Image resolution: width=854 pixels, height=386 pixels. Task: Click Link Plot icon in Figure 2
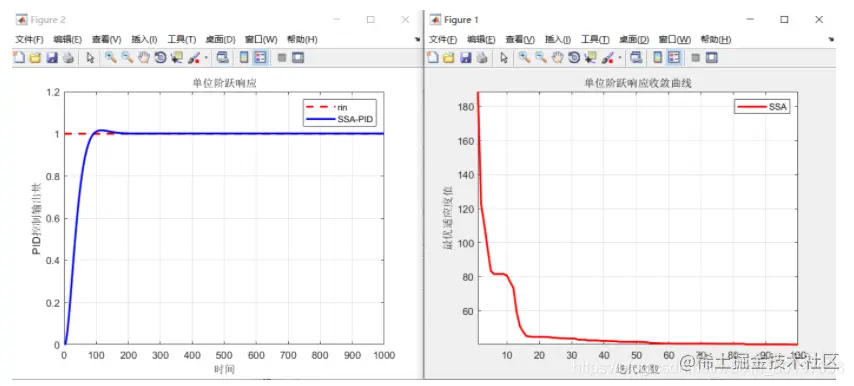click(222, 57)
